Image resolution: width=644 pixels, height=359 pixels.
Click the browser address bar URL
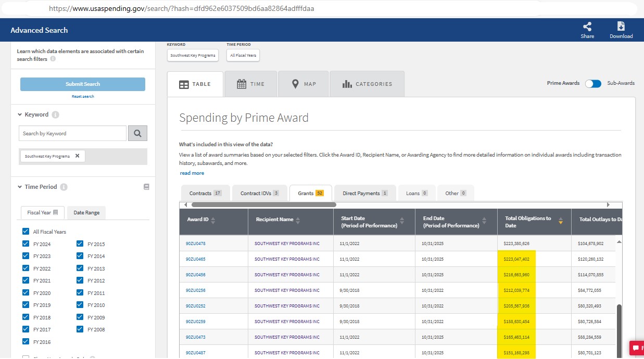point(182,9)
